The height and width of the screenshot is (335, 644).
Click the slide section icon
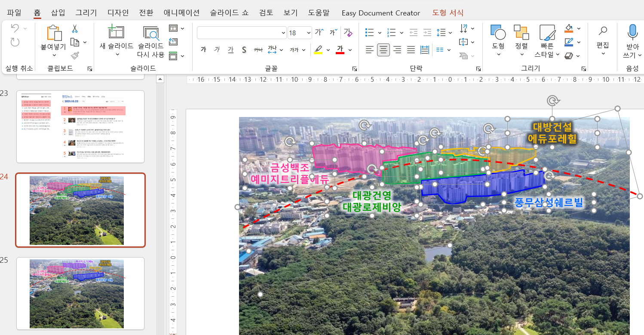[x=173, y=55]
